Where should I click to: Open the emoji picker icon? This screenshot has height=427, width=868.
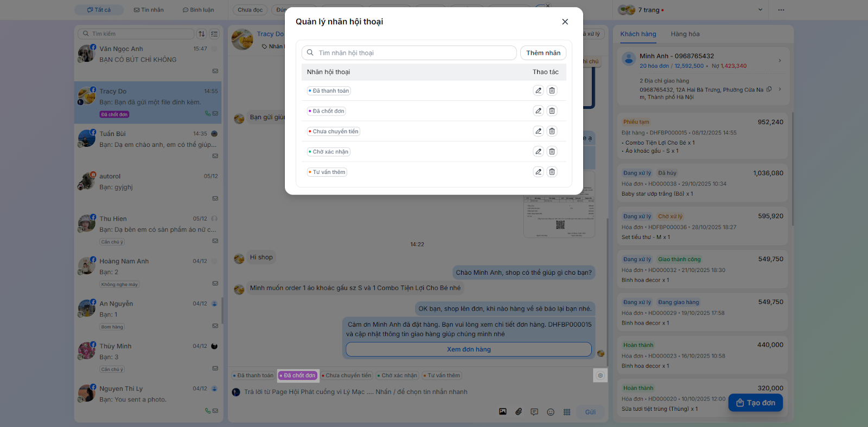coord(551,412)
